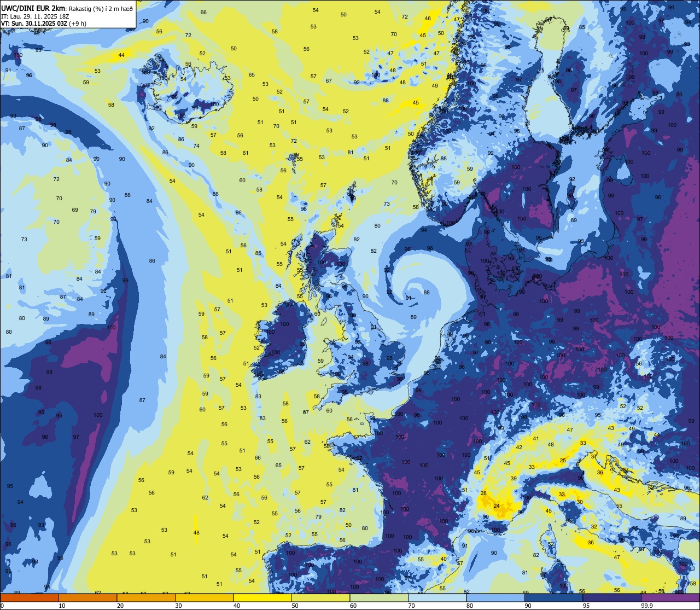Click the legend scale label '99.9'
The image size is (700, 610).
647,606
